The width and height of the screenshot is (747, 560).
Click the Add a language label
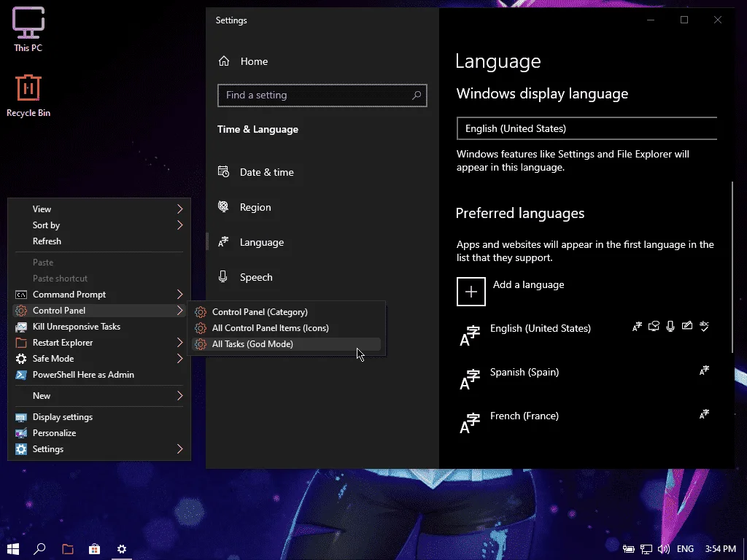coord(528,285)
